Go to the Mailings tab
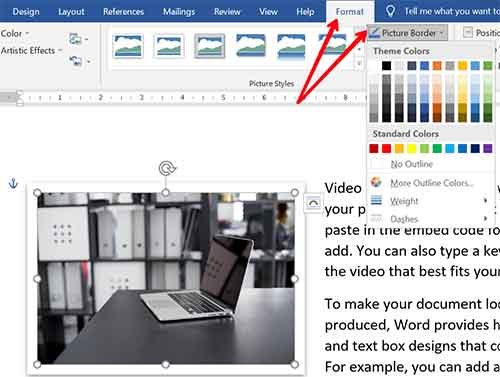Image resolution: width=500 pixels, height=377 pixels. pos(179,12)
